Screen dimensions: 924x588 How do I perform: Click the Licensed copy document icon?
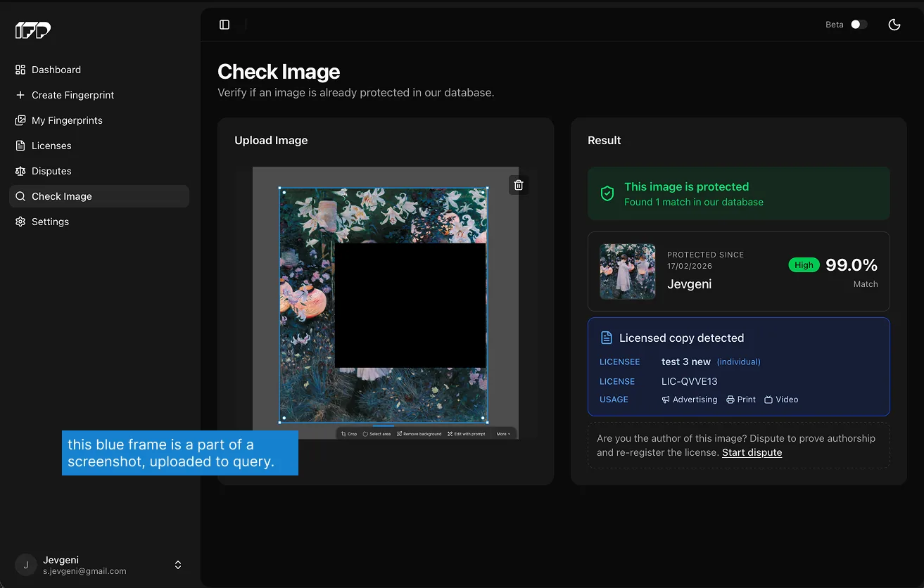point(606,338)
